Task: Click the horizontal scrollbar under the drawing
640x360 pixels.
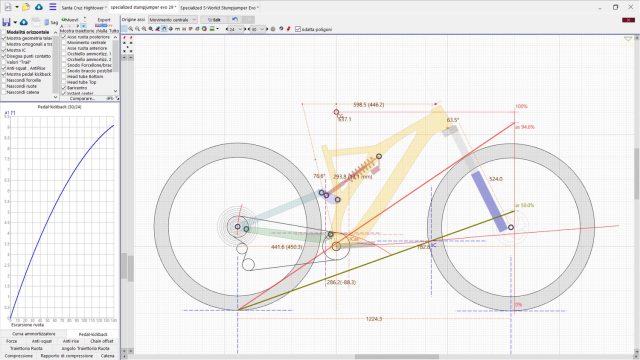Action: 396,357
